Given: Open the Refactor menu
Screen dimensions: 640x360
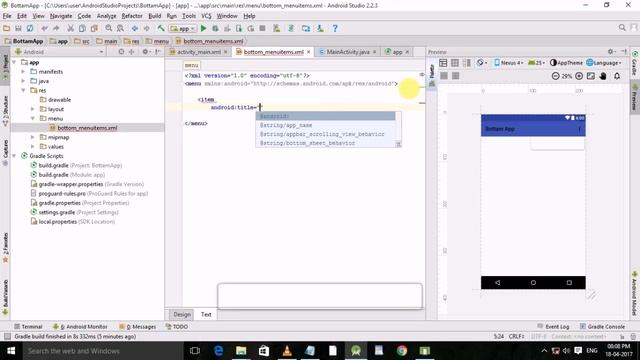Looking at the screenshot, I should pyautogui.click(x=132, y=16).
